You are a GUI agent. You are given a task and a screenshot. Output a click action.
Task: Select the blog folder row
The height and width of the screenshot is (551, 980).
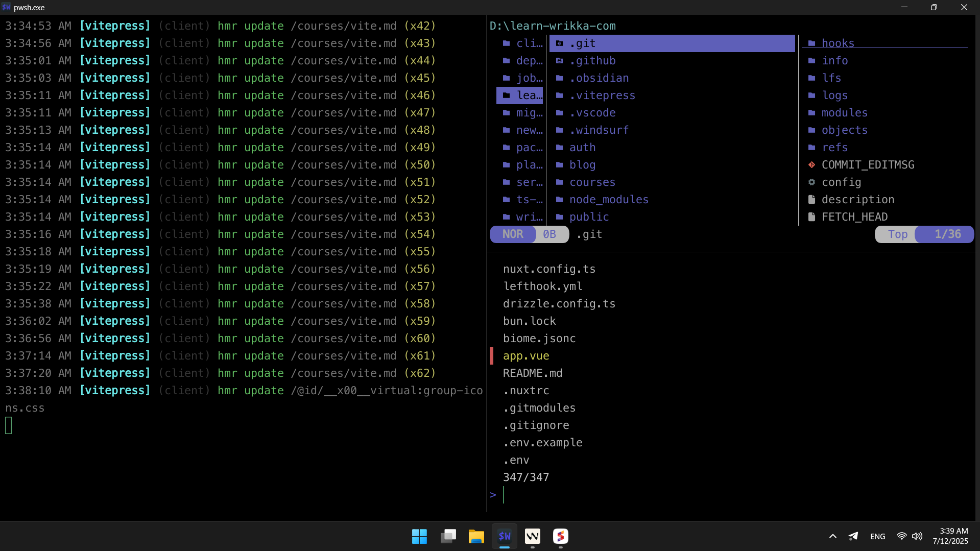coord(672,165)
